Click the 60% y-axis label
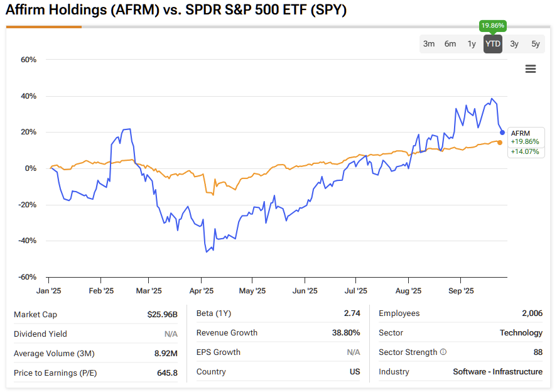This screenshot has height=392, width=557. point(28,60)
